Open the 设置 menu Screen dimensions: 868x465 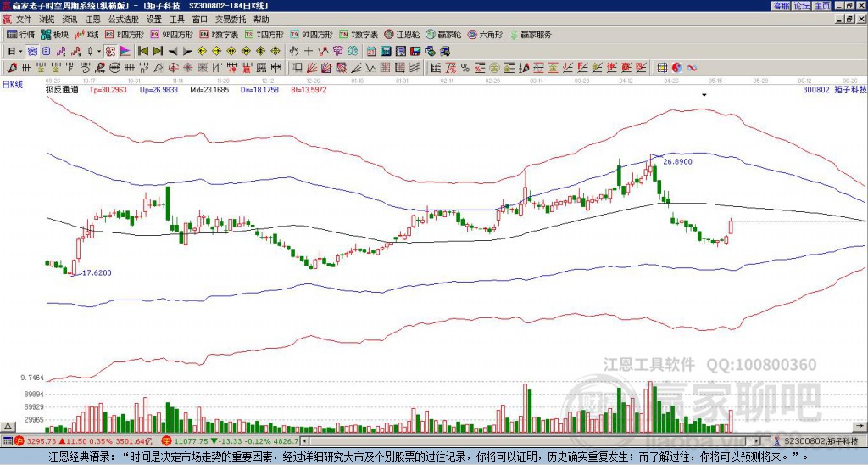point(154,20)
